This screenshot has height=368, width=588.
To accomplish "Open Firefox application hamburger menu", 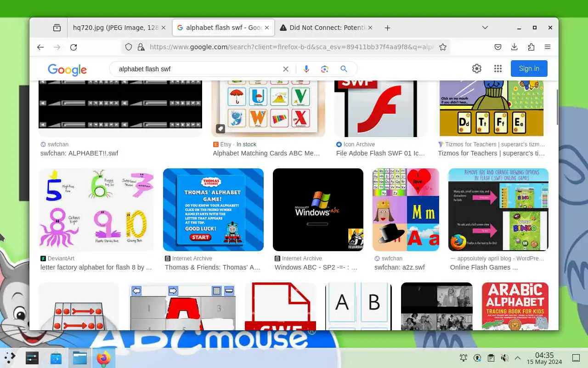I will pos(548,47).
